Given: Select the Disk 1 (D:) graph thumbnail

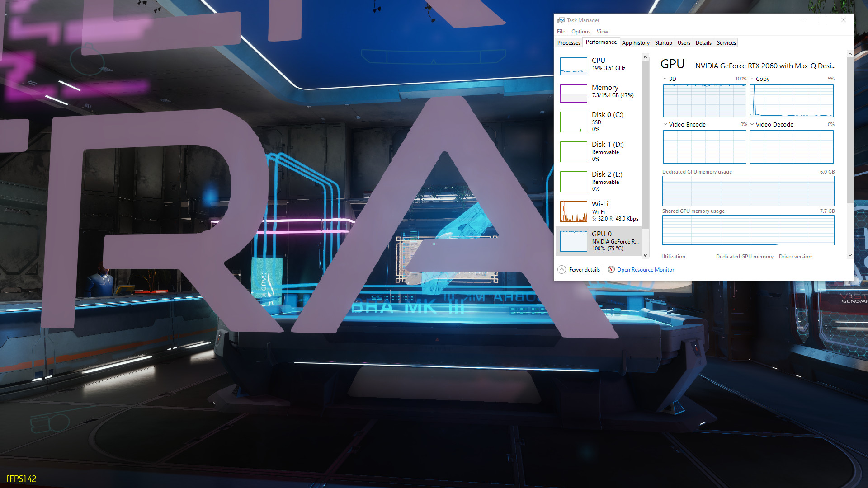Looking at the screenshot, I should click(x=574, y=152).
